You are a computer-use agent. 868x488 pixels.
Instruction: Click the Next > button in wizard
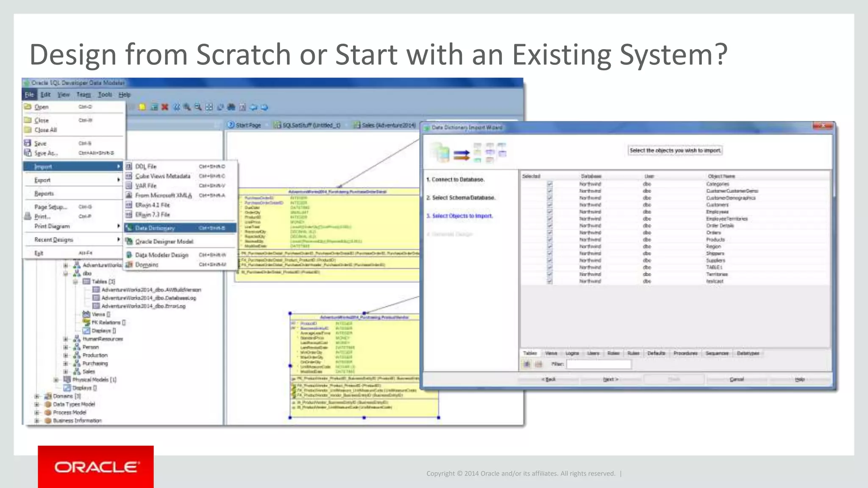(x=610, y=379)
